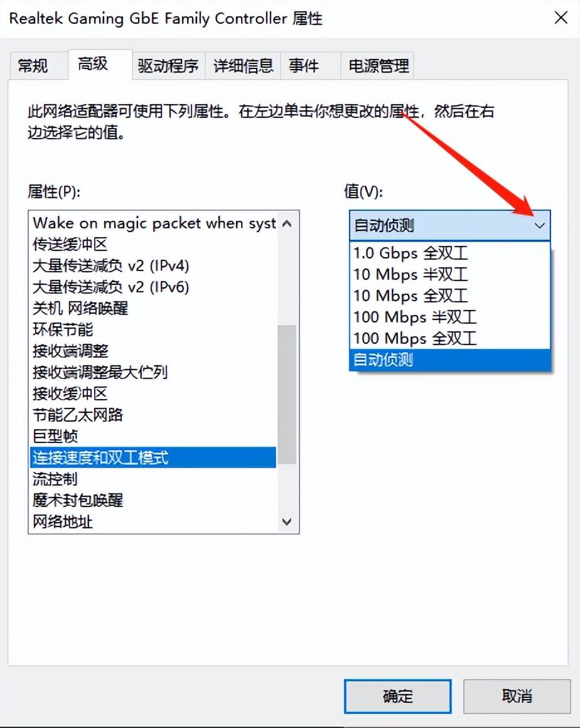The image size is (580, 728).
Task: Select 1.0 Gbps 全双工 option
Action: click(449, 253)
